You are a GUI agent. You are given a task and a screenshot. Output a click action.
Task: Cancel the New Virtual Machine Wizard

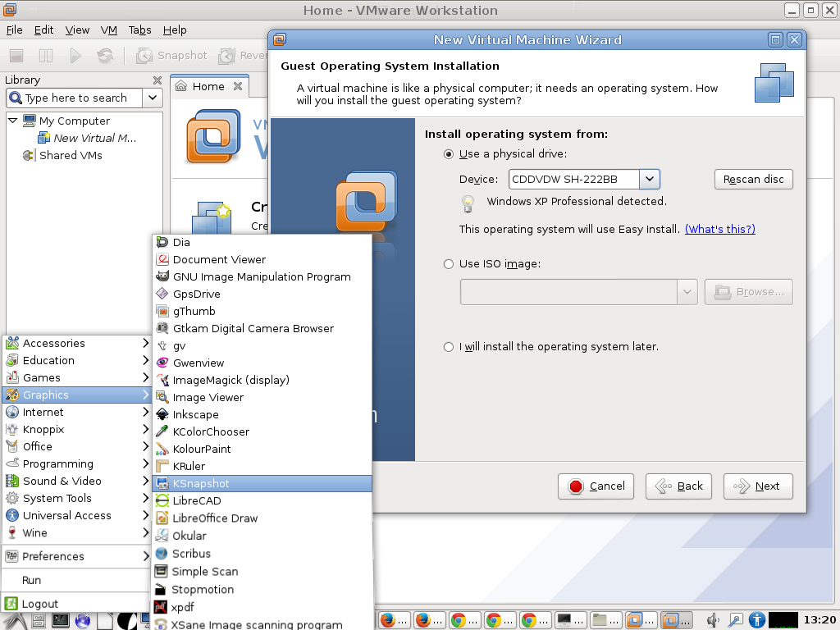pyautogui.click(x=596, y=486)
